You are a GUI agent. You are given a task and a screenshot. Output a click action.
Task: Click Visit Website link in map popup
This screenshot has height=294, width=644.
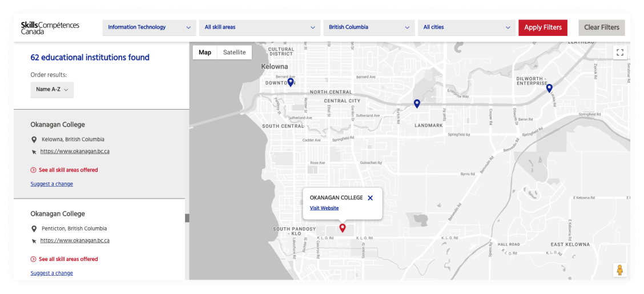(x=324, y=208)
